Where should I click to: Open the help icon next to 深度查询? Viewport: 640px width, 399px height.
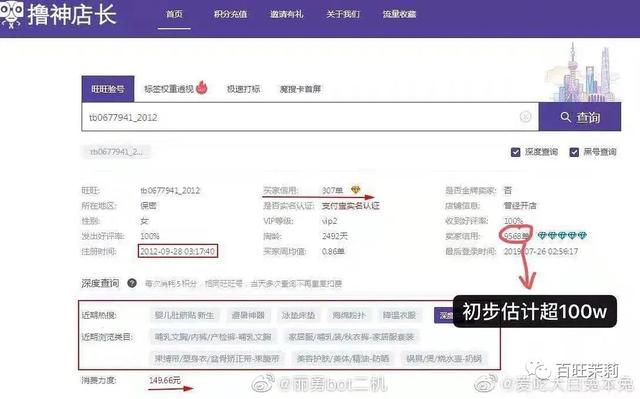click(x=131, y=283)
